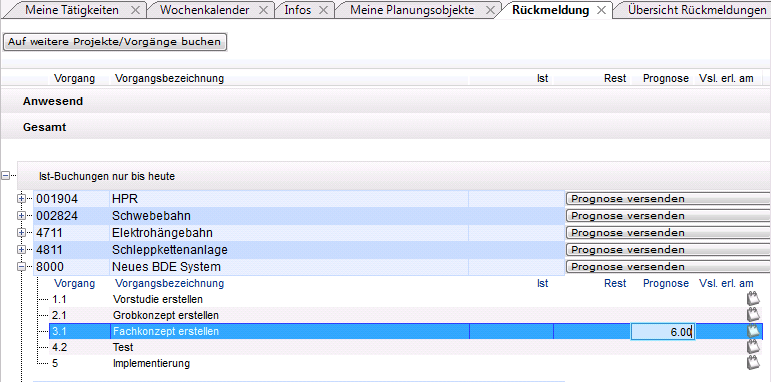Select project row Schleppkettenanlage

coord(299,250)
